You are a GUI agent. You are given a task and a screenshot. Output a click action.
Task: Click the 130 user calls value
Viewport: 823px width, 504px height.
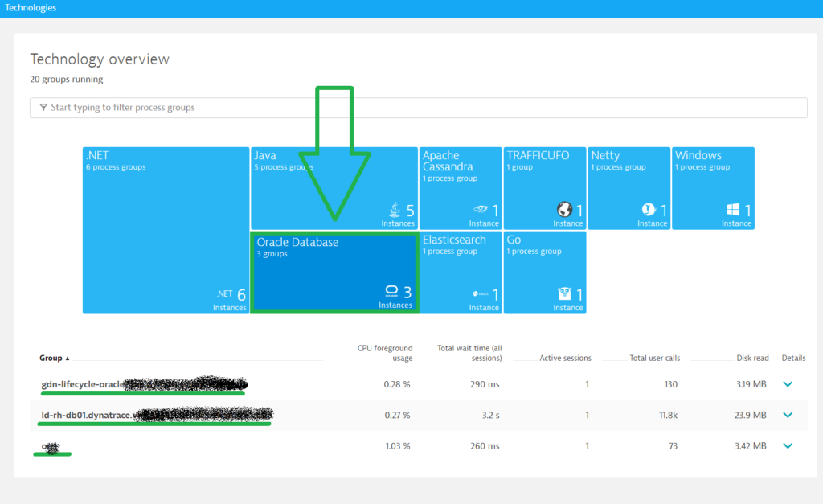pos(671,384)
